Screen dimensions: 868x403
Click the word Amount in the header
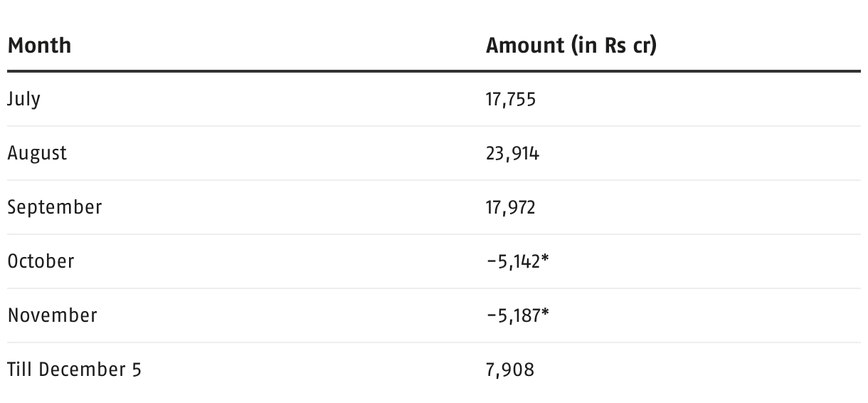pyautogui.click(x=525, y=46)
